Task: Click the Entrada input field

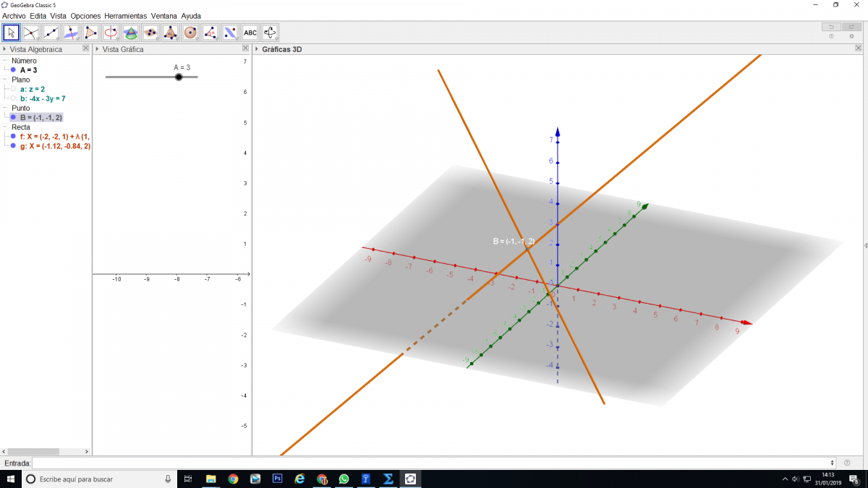Action: (x=433, y=463)
